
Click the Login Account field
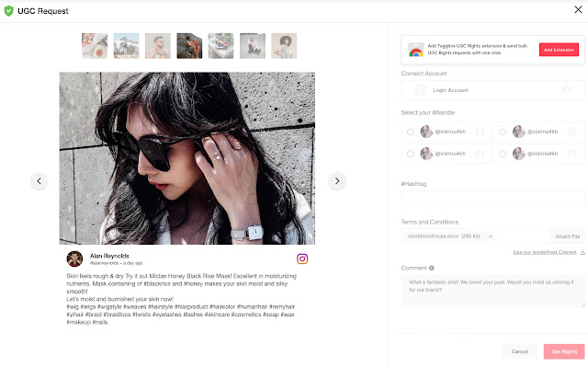(x=492, y=90)
